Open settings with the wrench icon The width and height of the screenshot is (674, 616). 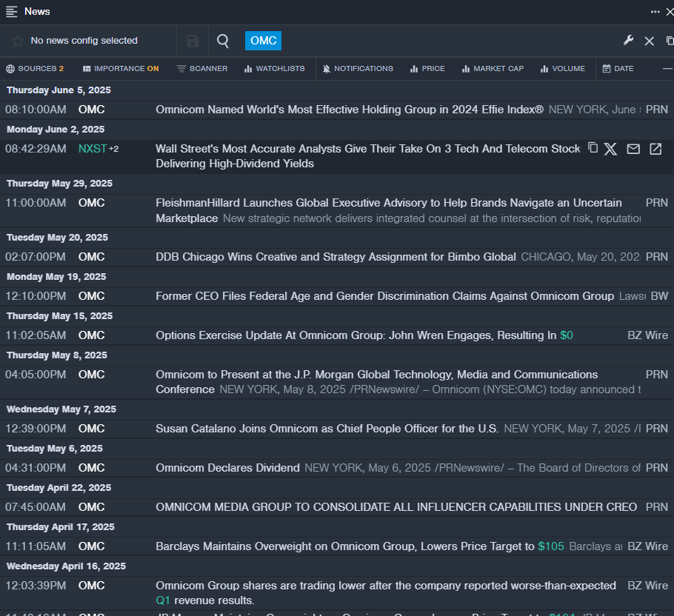[x=628, y=41]
